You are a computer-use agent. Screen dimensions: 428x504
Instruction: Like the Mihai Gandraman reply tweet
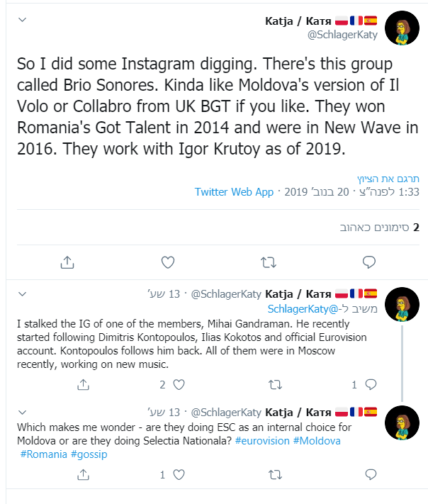click(x=179, y=385)
